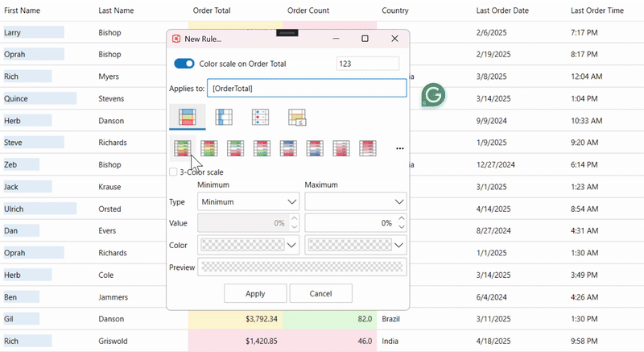Select the Data Bar rule type icon
The height and width of the screenshot is (352, 644).
tap(224, 117)
